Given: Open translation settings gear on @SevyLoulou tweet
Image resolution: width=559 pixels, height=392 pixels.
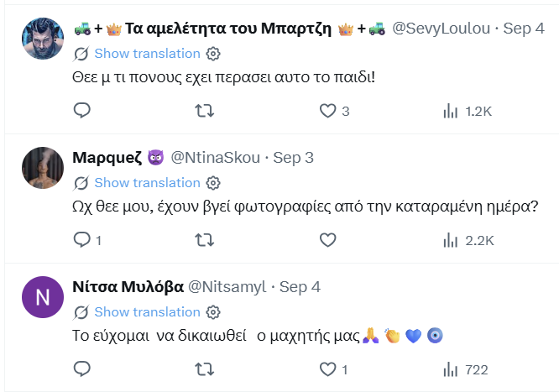Looking at the screenshot, I should 213,54.
